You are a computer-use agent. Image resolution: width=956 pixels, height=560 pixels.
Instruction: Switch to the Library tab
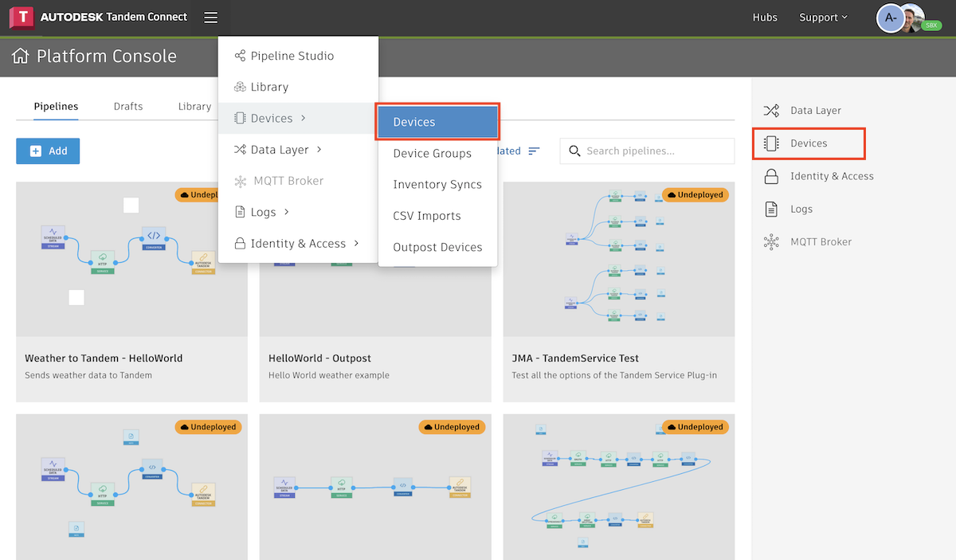[x=194, y=106]
